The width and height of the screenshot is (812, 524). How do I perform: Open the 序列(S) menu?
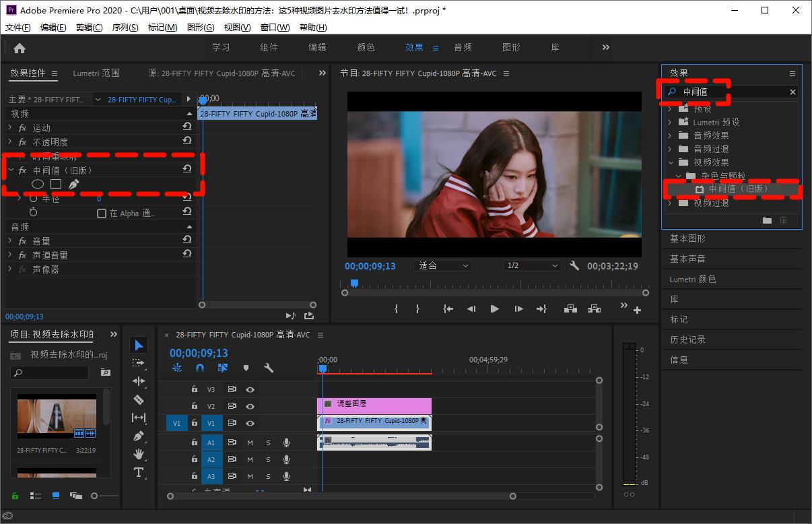pyautogui.click(x=125, y=28)
